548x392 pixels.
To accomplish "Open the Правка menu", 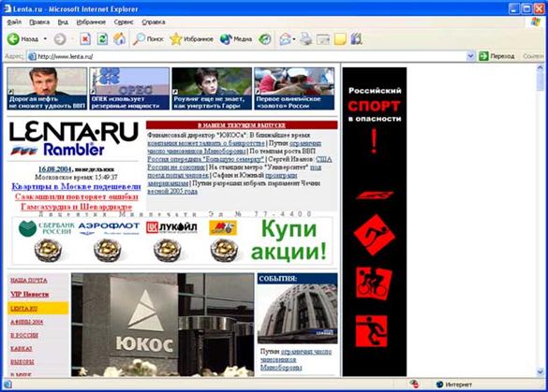I will (39, 22).
